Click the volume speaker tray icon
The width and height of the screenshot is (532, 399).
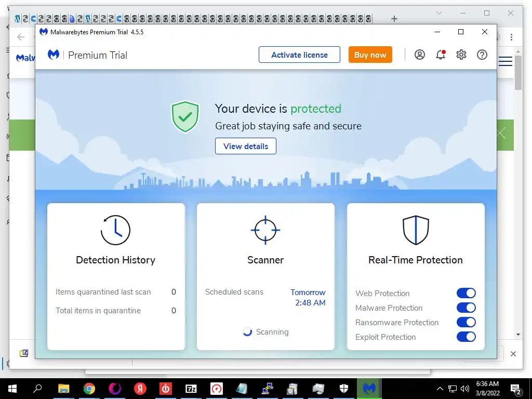click(x=465, y=389)
